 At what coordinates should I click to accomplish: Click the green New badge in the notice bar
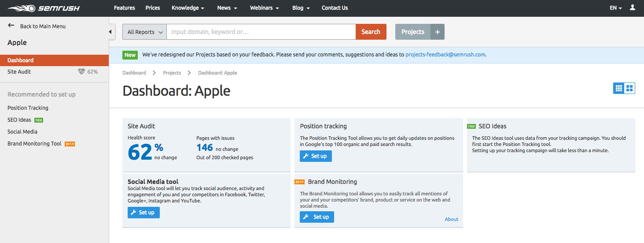click(130, 55)
